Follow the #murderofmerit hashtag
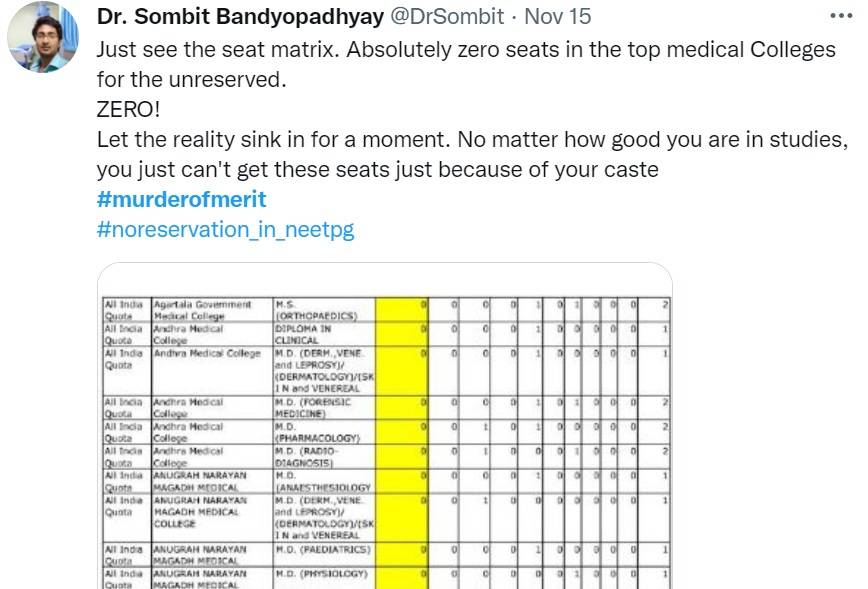 181,199
